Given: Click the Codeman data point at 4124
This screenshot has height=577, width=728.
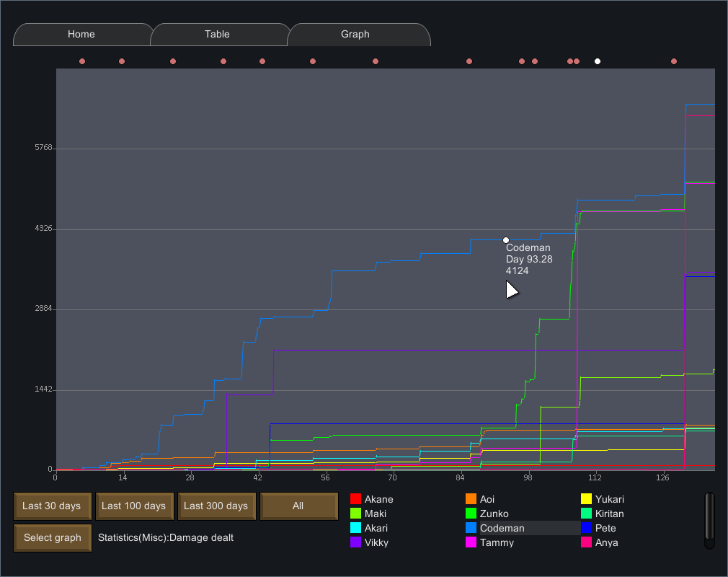Looking at the screenshot, I should 506,240.
